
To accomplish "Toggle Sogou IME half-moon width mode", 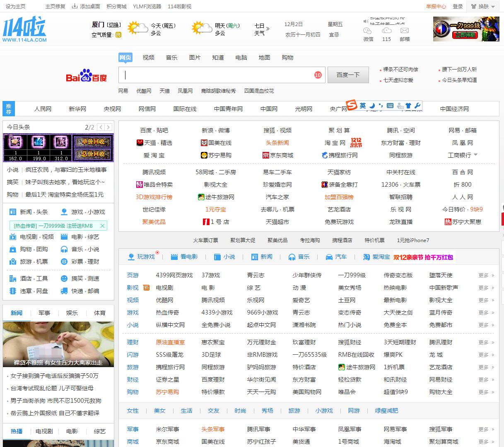I will tap(372, 106).
